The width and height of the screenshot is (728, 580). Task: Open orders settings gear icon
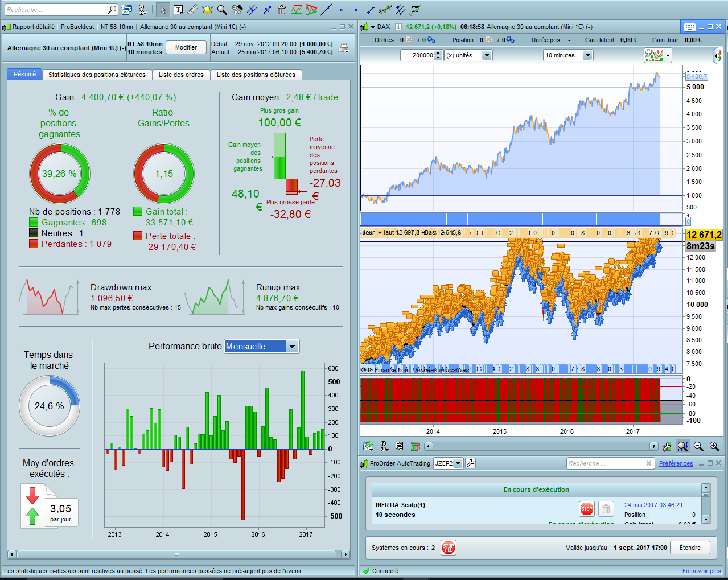tap(431, 40)
